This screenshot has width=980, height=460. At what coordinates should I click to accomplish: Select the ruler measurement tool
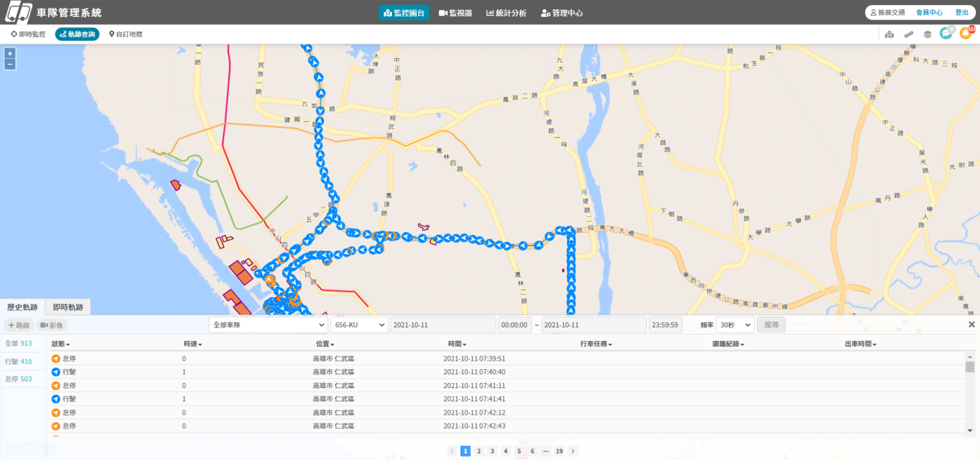[908, 35]
